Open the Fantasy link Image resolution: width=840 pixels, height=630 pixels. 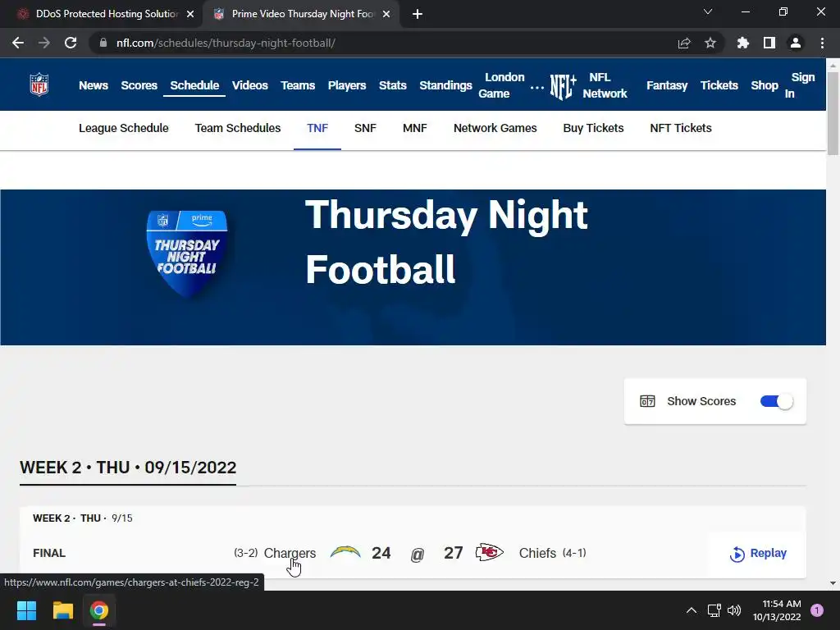[667, 85]
